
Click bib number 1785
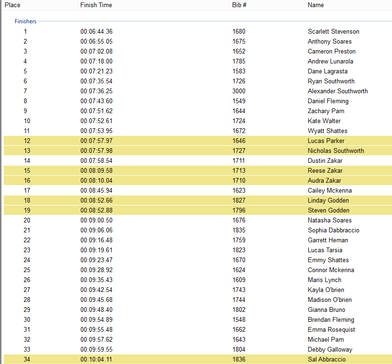click(239, 61)
